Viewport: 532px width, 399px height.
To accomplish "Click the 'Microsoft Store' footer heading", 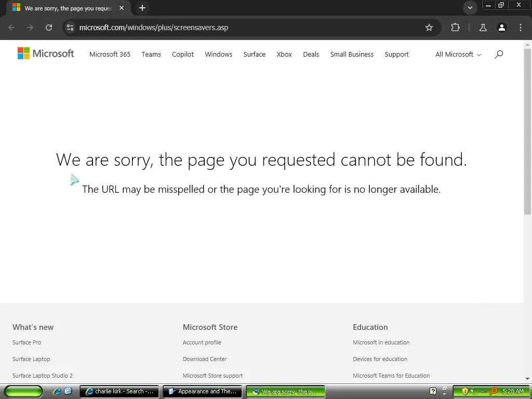I will [x=210, y=327].
